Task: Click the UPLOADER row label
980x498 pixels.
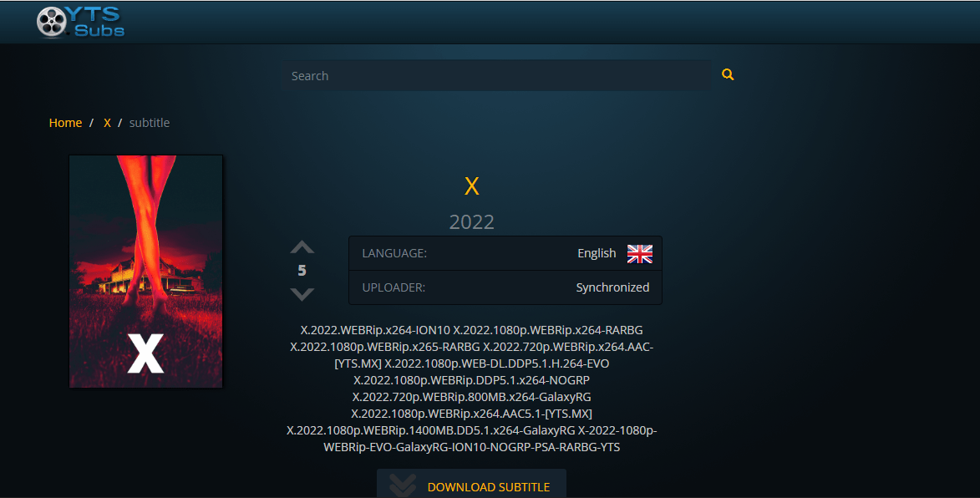Action: pos(394,287)
